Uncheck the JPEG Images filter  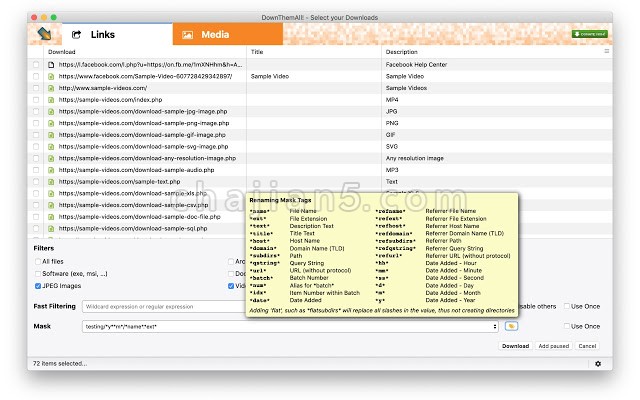click(x=38, y=286)
